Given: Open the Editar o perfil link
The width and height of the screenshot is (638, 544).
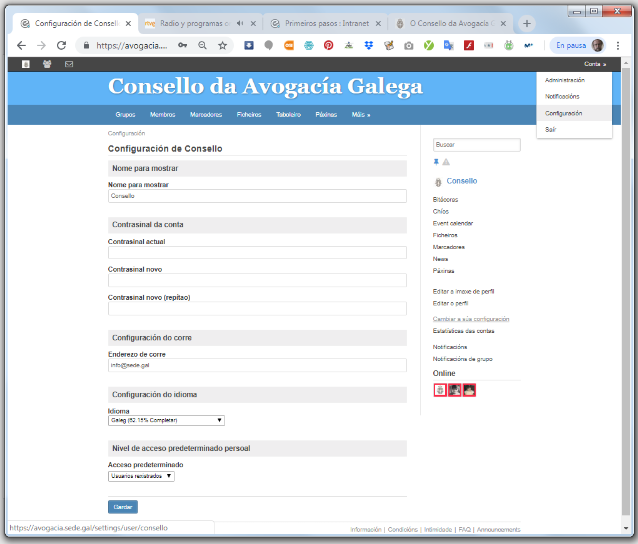Looking at the screenshot, I should pyautogui.click(x=449, y=302).
